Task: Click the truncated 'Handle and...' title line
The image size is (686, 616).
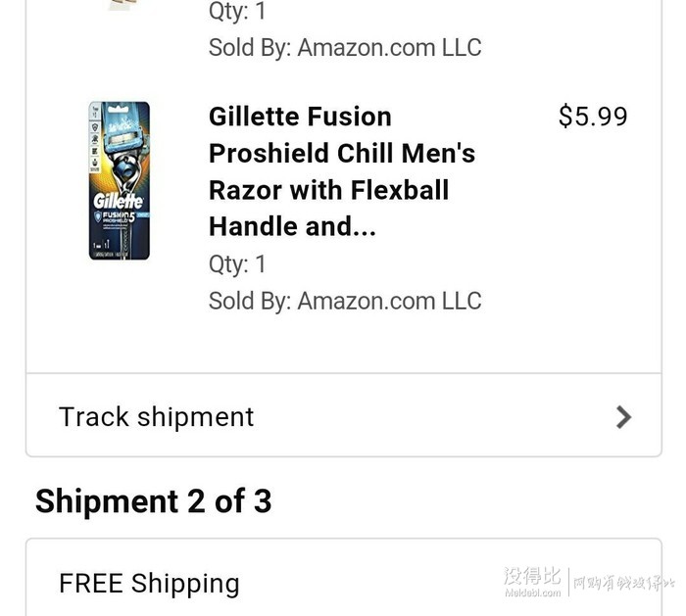Action: 292,226
